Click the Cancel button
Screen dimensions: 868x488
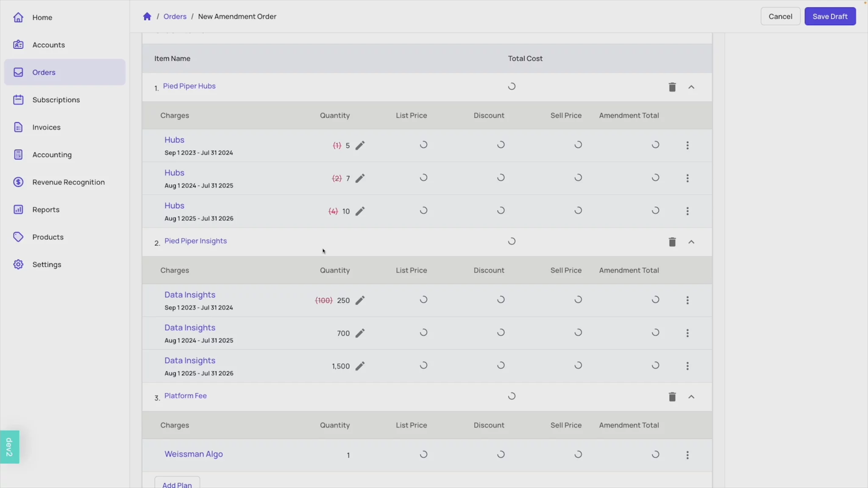coord(780,17)
